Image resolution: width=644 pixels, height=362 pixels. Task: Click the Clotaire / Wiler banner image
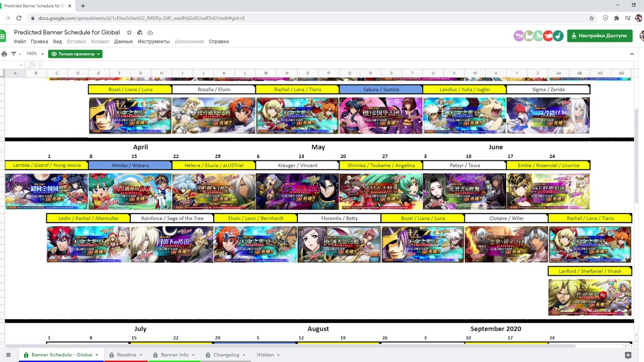(x=506, y=244)
